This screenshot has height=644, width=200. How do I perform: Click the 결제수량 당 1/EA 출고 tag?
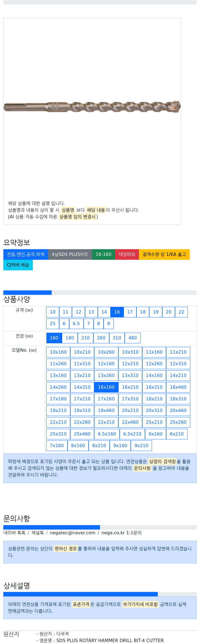[x=164, y=254]
